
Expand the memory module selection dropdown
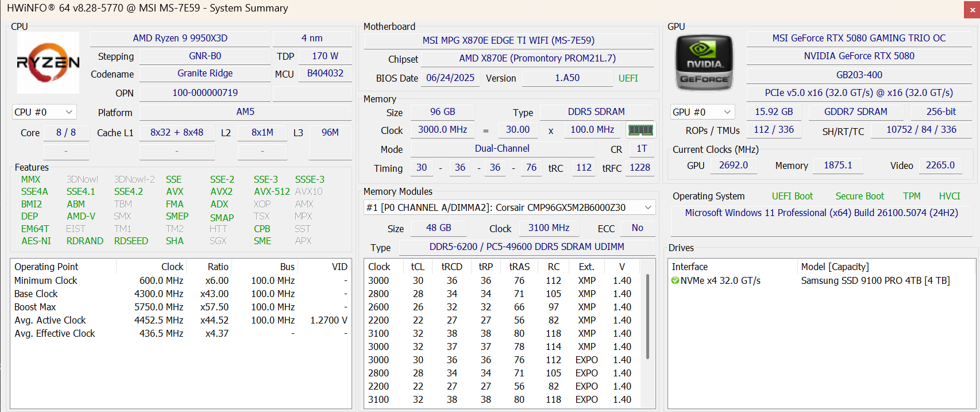(x=509, y=207)
